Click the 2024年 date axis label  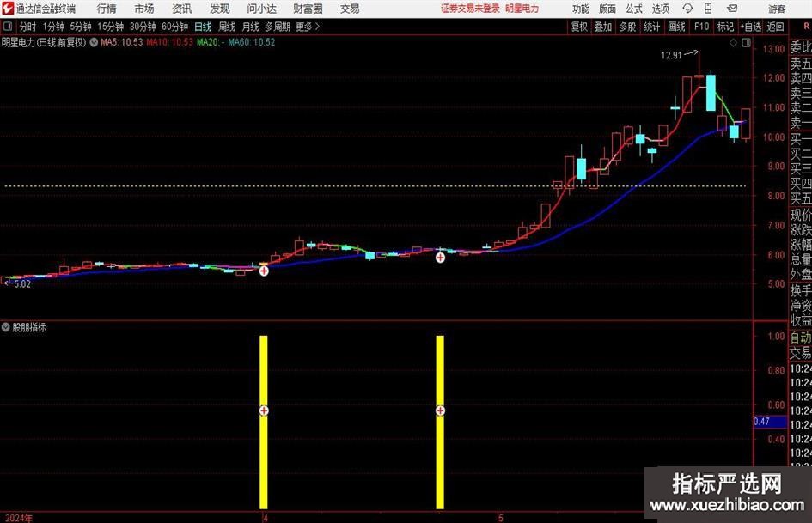click(19, 518)
